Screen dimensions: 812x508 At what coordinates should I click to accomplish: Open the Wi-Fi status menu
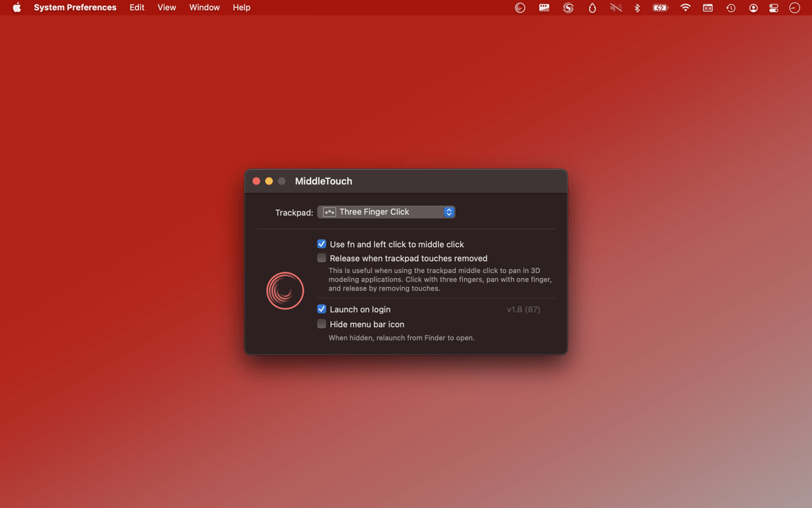coord(685,8)
